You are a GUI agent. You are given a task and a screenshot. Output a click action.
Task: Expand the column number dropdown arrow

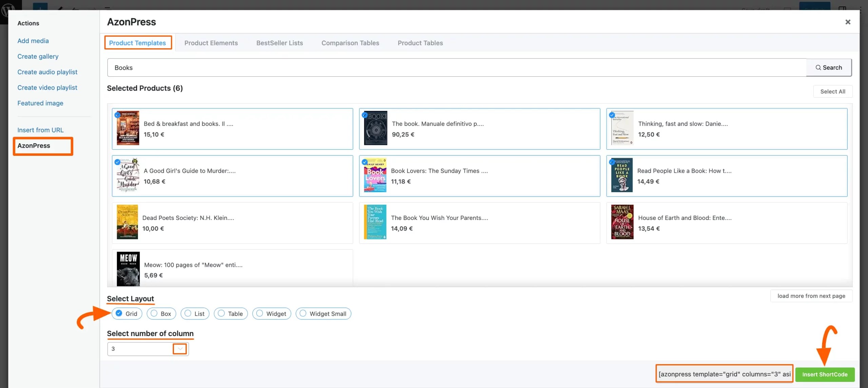tap(180, 349)
